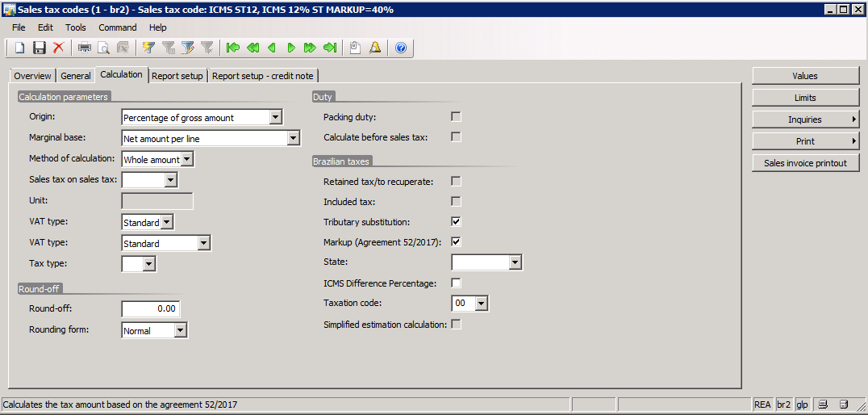Open print preview magnifier icon
The height and width of the screenshot is (415, 868).
pos(103,48)
